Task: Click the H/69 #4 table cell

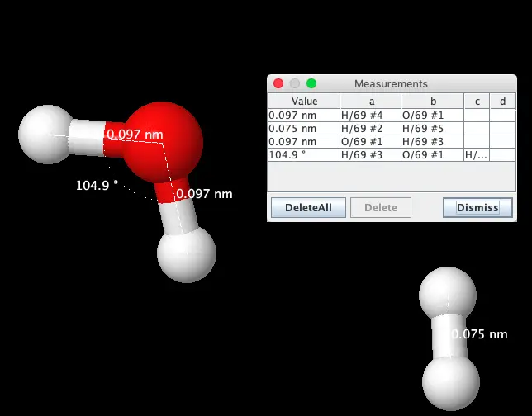Action: coord(370,116)
